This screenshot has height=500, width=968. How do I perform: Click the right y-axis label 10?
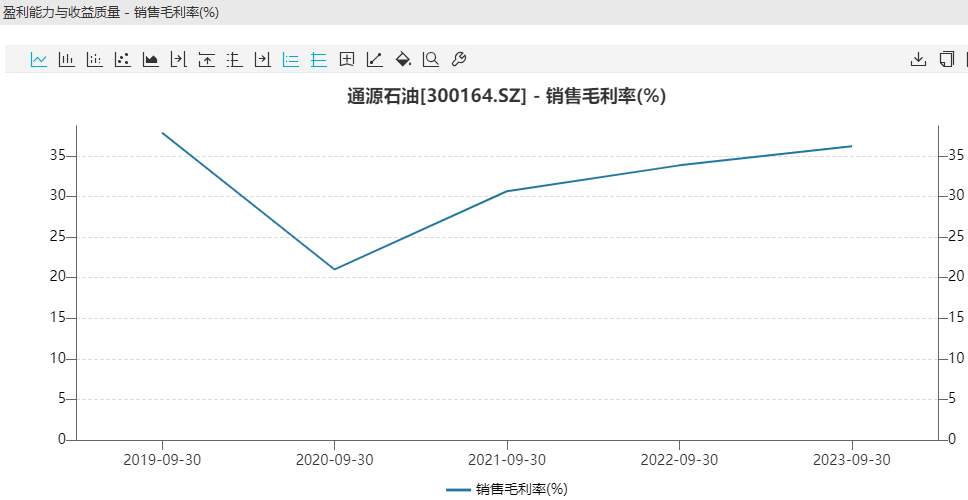pos(956,358)
